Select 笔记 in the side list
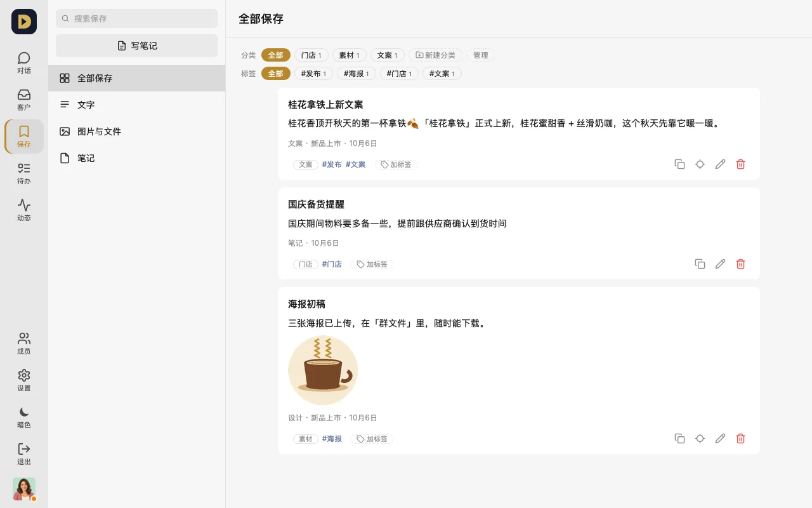 point(136,158)
